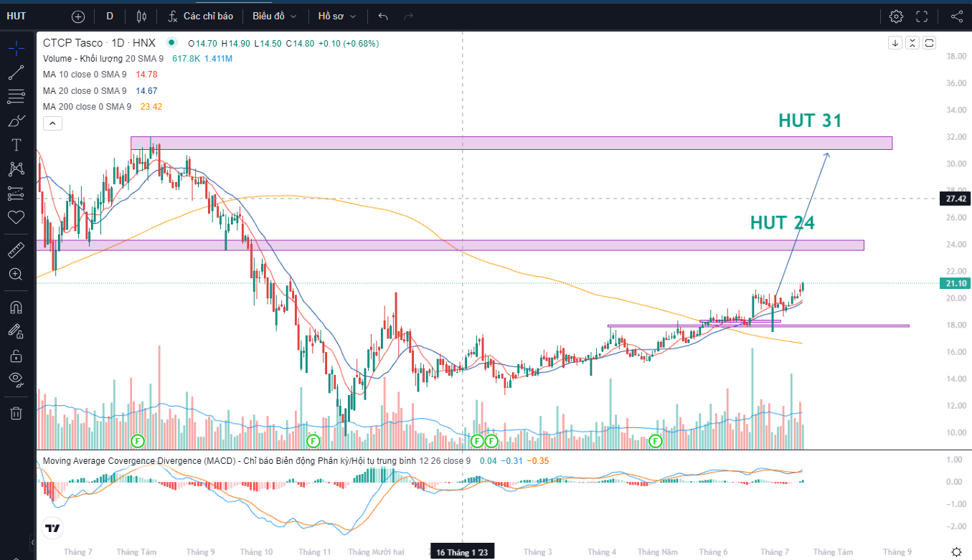Select the MA 20 close 0 SMA 9 legend
Viewport: 972px width, 560px height.
[x=85, y=91]
